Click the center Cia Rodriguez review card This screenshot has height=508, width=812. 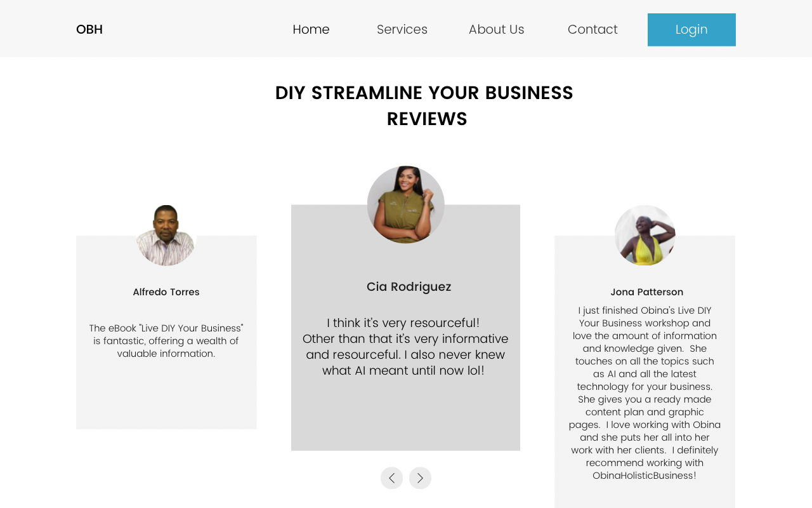405,413
